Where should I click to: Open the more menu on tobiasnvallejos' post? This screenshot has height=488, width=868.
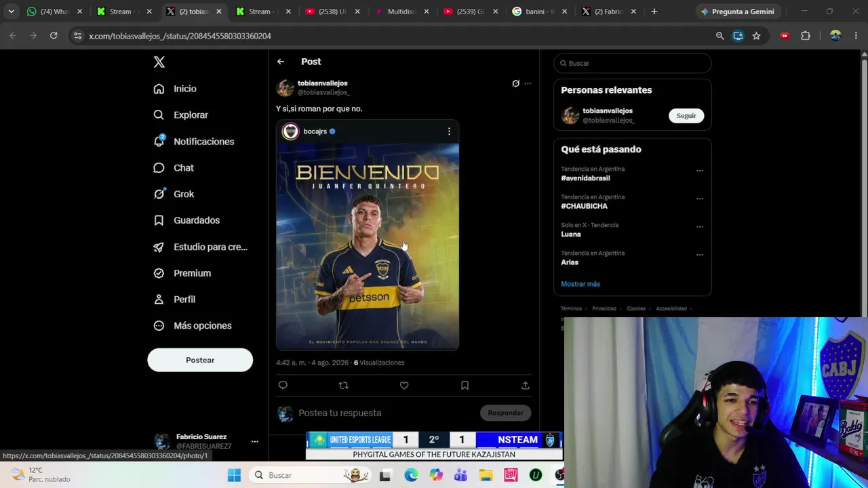click(x=528, y=83)
